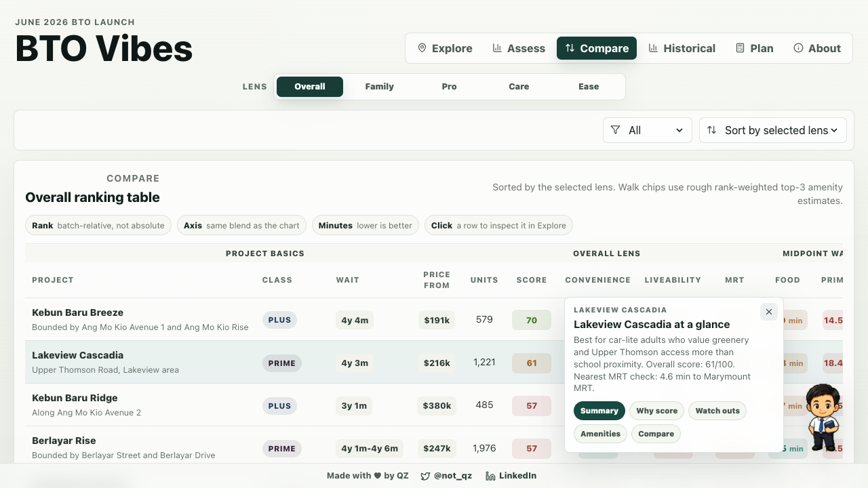Click the LinkedIn icon in footer
The image size is (868, 488).
[490, 476]
